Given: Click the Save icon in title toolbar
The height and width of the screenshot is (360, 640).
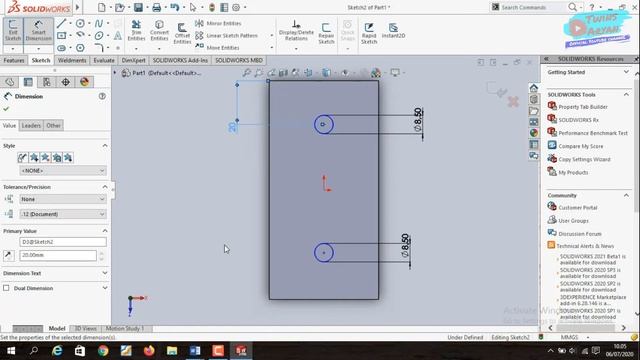Looking at the screenshot, I should (138, 7).
